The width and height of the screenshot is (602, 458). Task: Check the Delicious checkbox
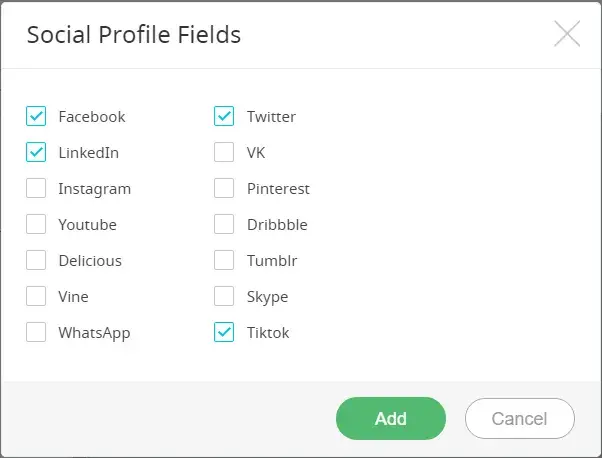(36, 261)
